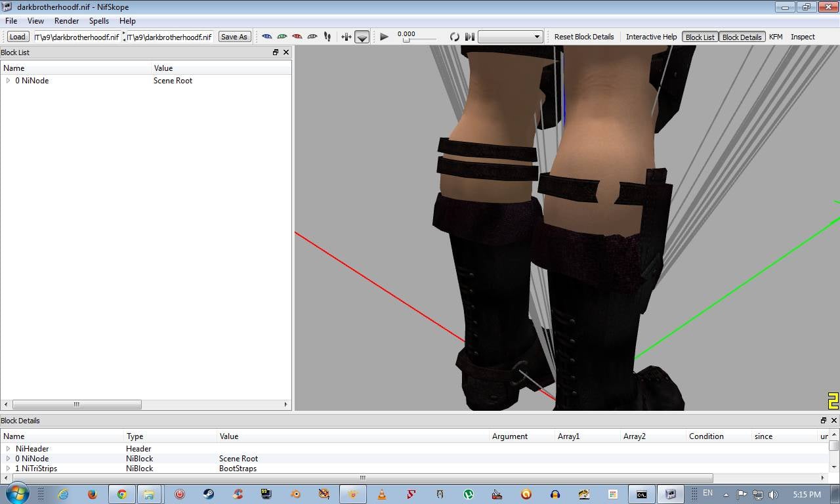The height and width of the screenshot is (504, 840).
Task: Toggle the Block List panel button
Action: [700, 37]
